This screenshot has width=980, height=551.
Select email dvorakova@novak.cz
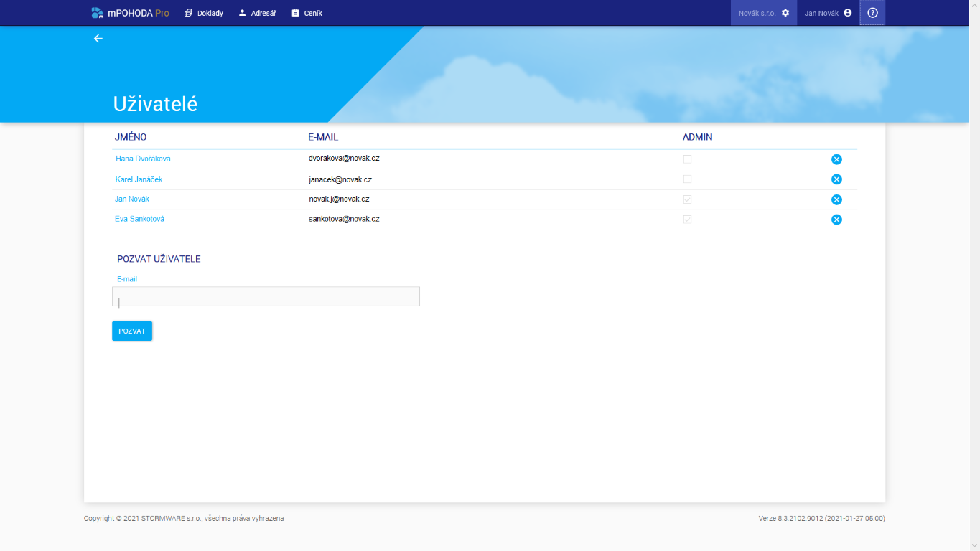[344, 158]
